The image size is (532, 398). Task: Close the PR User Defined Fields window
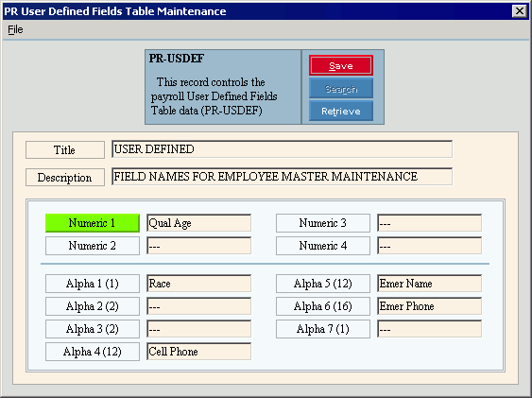pyautogui.click(x=519, y=11)
